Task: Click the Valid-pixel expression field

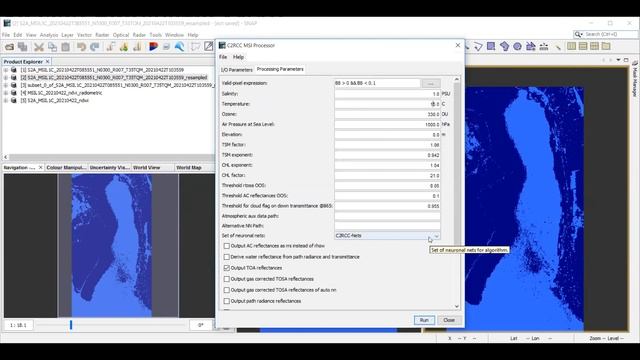Action: click(x=377, y=83)
